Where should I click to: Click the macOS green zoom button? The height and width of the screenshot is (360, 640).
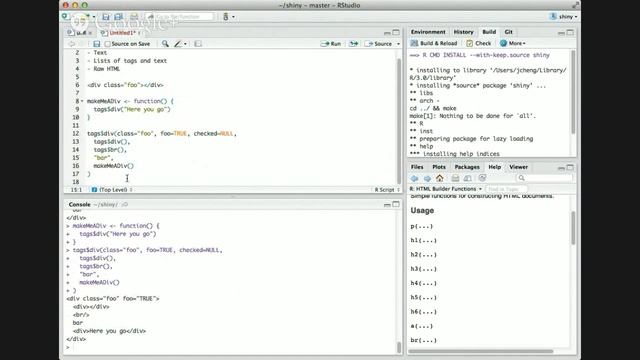84,5
